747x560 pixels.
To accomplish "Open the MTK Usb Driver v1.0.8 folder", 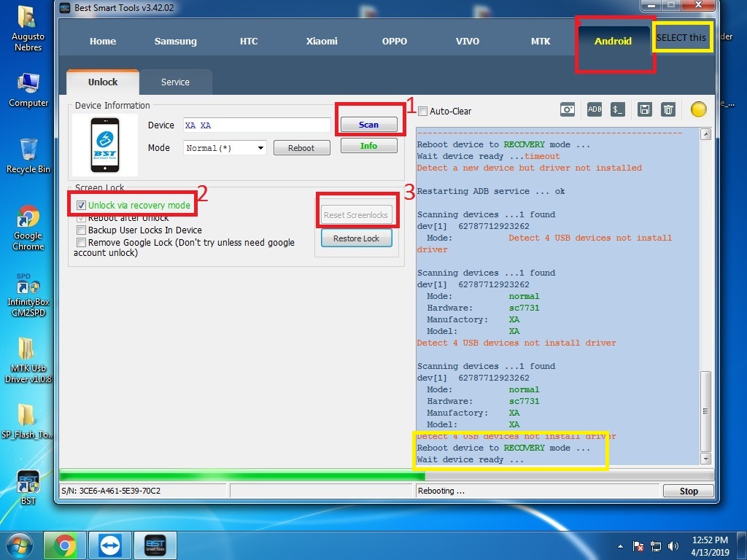I will point(28,360).
